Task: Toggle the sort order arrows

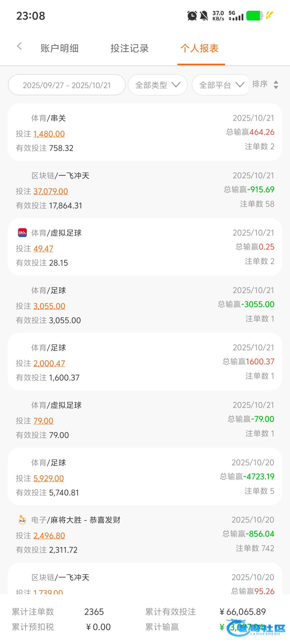Action: [x=276, y=85]
